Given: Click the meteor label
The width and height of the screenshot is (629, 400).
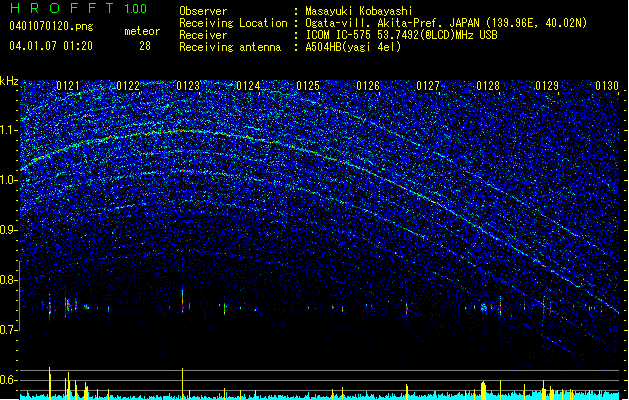Looking at the screenshot, I should tap(142, 31).
